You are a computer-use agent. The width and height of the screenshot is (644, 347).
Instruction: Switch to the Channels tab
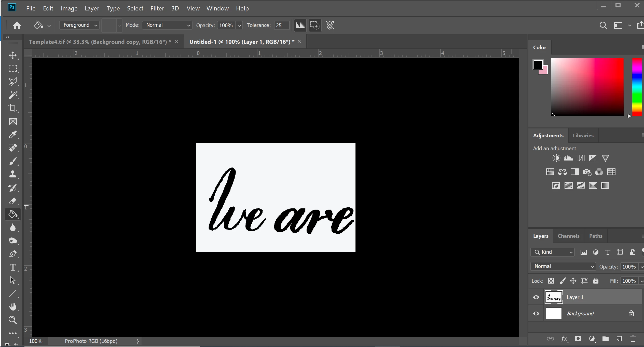[x=568, y=236]
